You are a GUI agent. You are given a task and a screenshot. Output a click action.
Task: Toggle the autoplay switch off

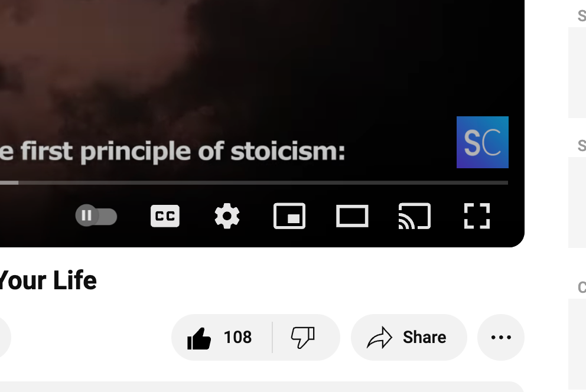pyautogui.click(x=96, y=216)
